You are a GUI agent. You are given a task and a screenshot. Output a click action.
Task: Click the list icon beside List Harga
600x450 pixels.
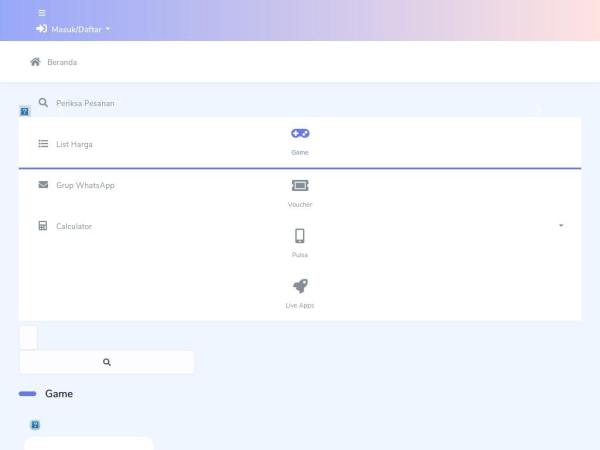click(x=43, y=143)
